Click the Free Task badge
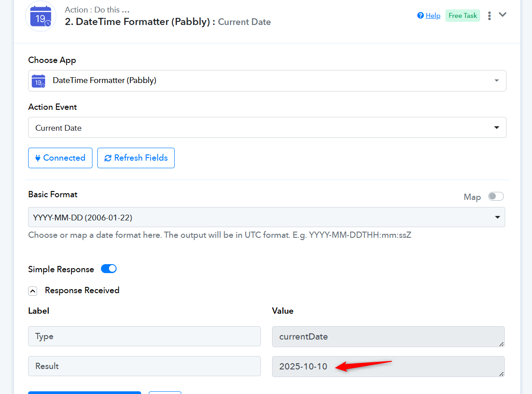 point(462,16)
